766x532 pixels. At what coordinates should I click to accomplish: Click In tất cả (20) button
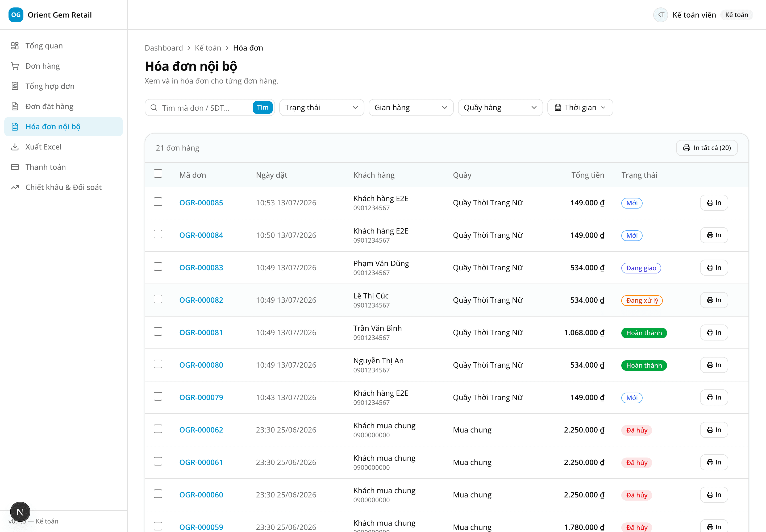pyautogui.click(x=707, y=148)
